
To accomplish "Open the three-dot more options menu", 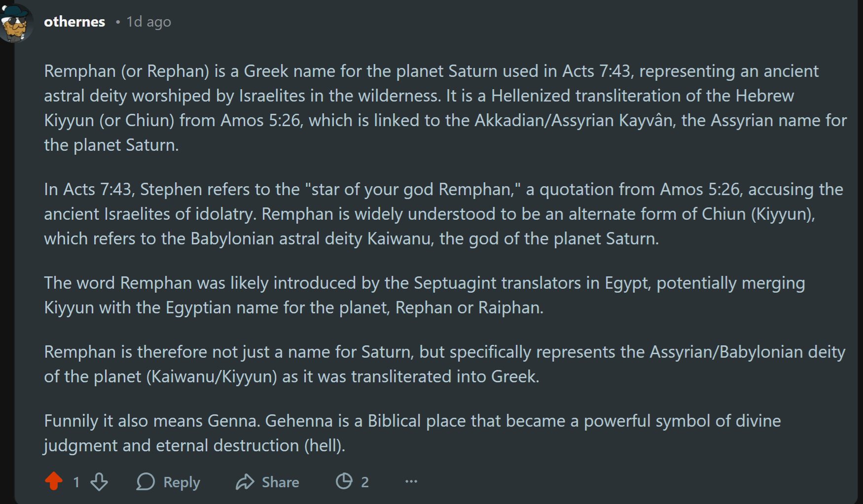I will (411, 481).
